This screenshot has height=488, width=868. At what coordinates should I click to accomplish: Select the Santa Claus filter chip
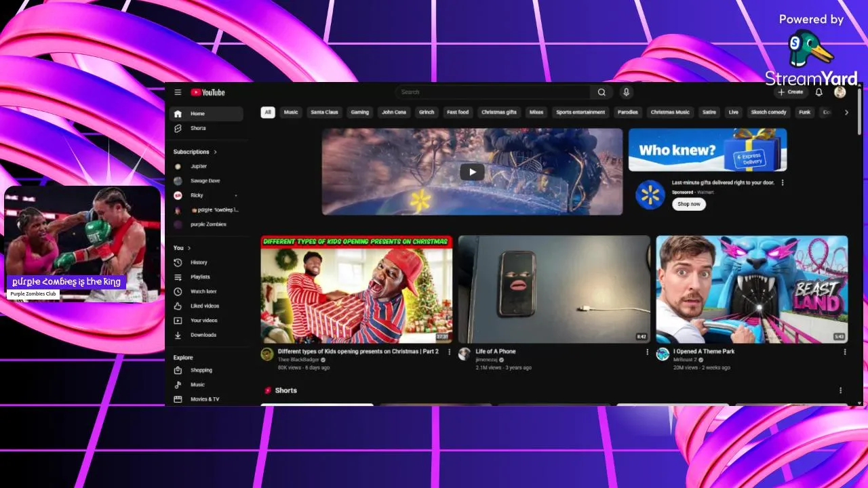(324, 113)
